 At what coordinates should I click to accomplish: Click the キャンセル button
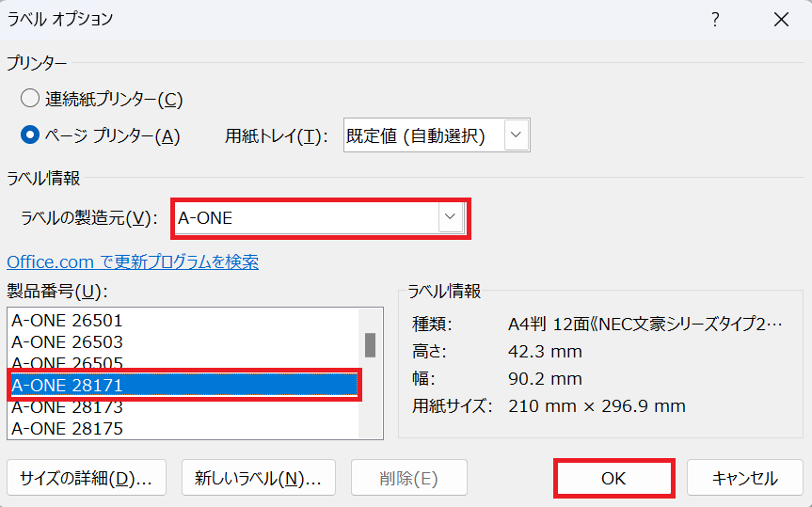tap(744, 478)
